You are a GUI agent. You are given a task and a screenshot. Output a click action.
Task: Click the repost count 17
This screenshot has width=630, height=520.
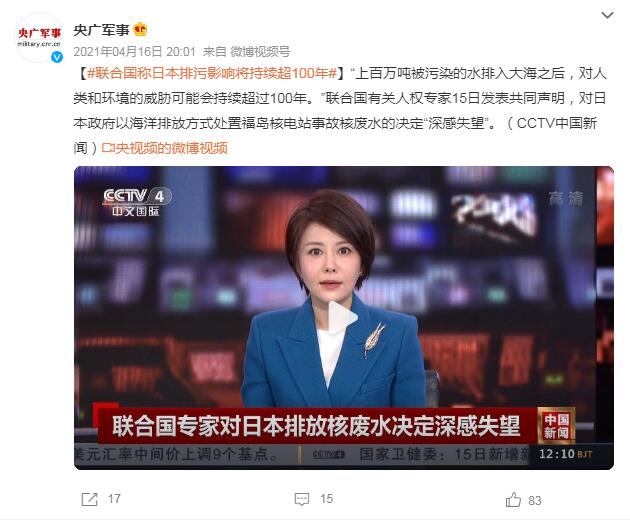click(x=114, y=499)
